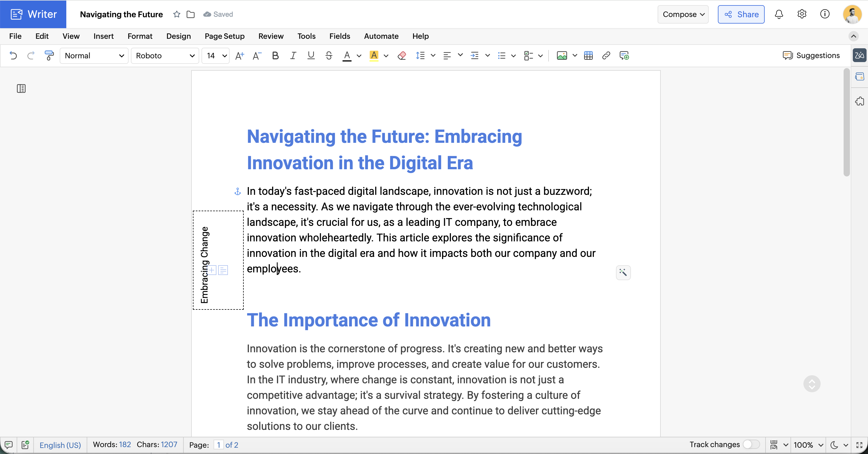Click the format painter icon

tap(49, 56)
